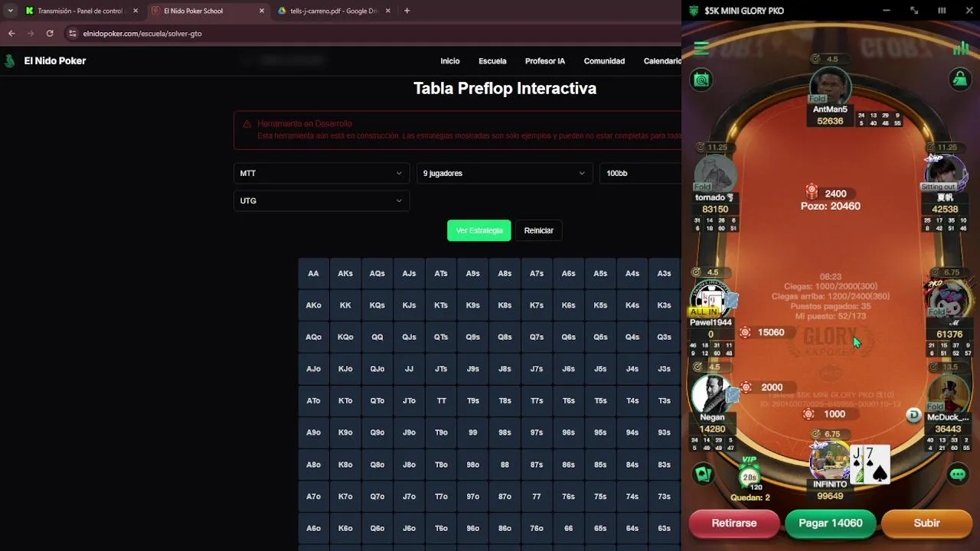
Task: Open the poker client hamburger menu
Action: (701, 48)
